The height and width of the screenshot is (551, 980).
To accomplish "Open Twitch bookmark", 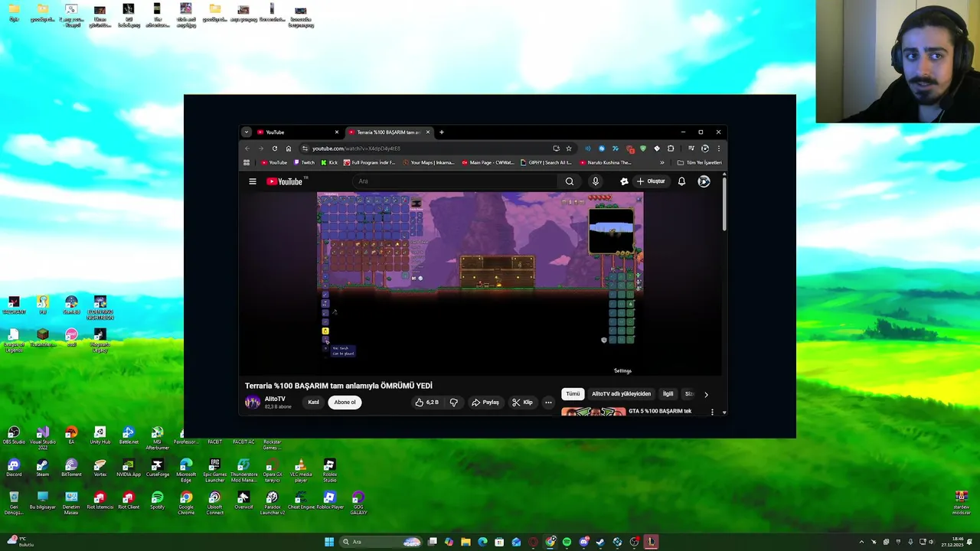I will [x=304, y=162].
